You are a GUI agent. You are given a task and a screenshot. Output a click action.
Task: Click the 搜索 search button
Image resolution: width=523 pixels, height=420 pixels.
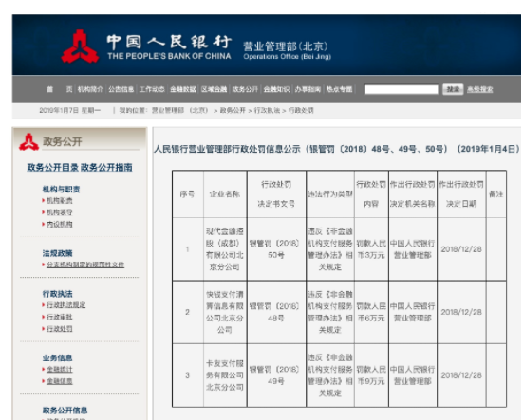[x=453, y=89]
